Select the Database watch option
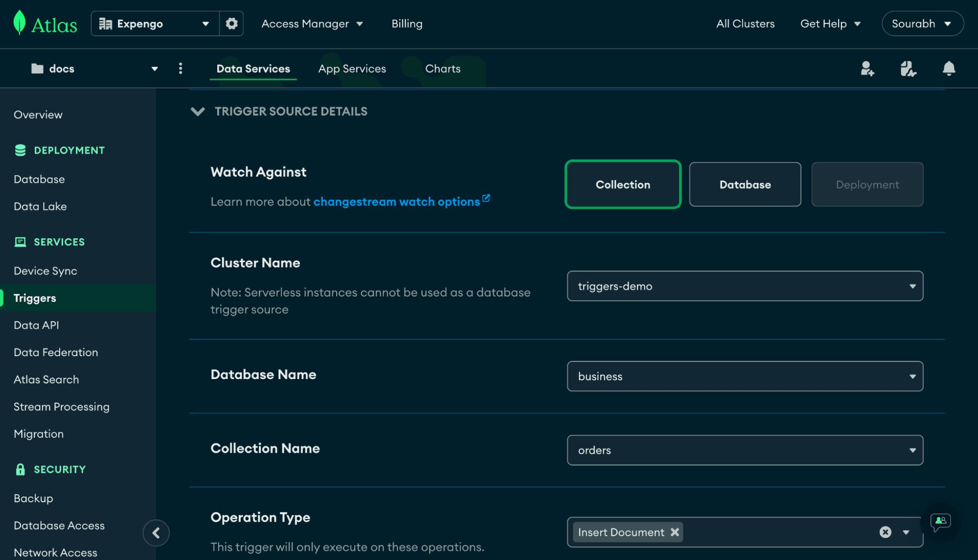 tap(744, 183)
